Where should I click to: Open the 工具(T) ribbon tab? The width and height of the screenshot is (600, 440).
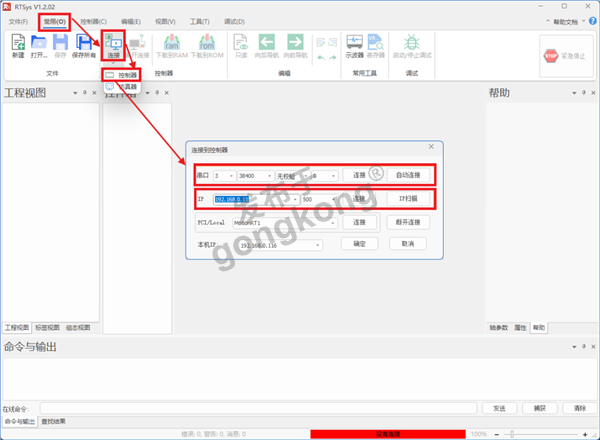tap(200, 21)
